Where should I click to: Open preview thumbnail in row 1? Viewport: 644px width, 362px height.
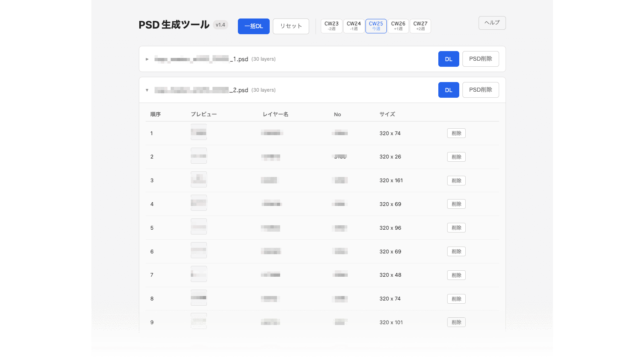tap(199, 132)
